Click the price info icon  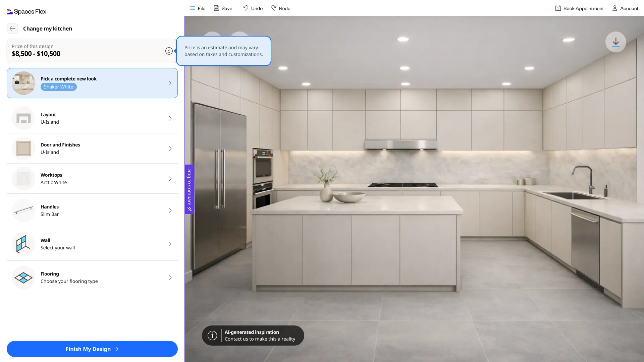[169, 51]
